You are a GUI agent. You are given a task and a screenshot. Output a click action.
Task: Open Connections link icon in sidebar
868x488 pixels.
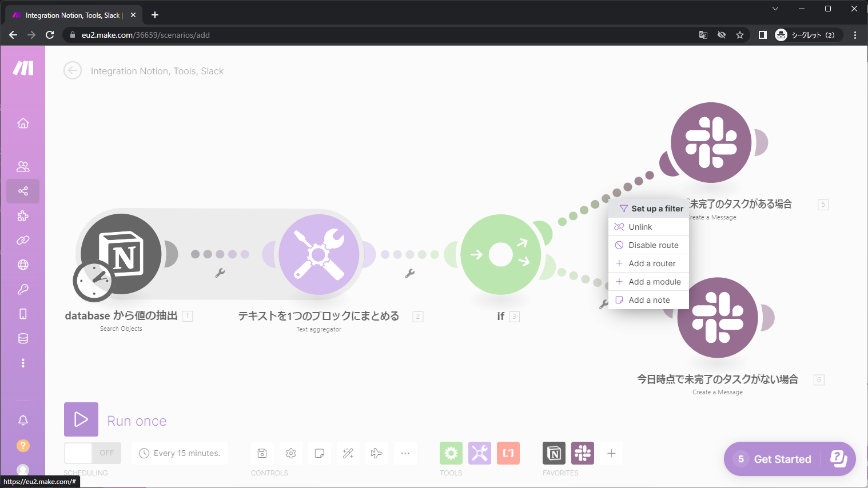click(23, 240)
